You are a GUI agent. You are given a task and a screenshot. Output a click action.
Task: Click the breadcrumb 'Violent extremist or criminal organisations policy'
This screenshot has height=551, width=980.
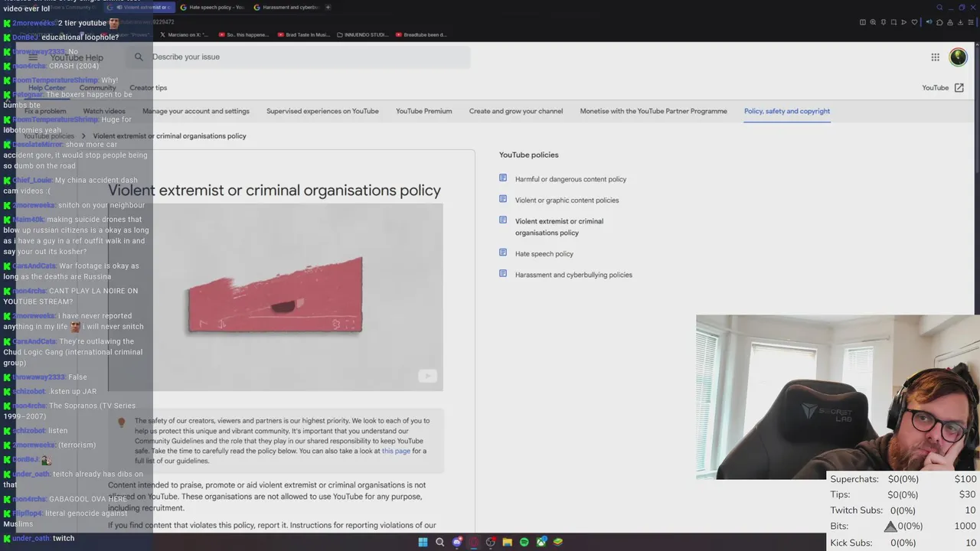169,136
